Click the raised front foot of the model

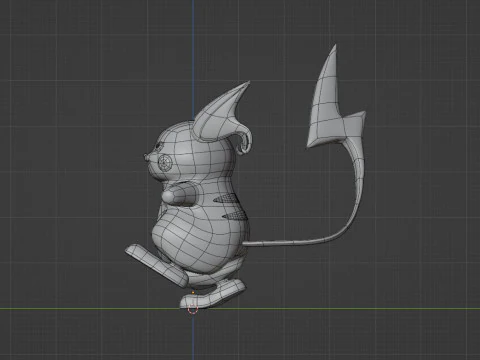pos(156,265)
